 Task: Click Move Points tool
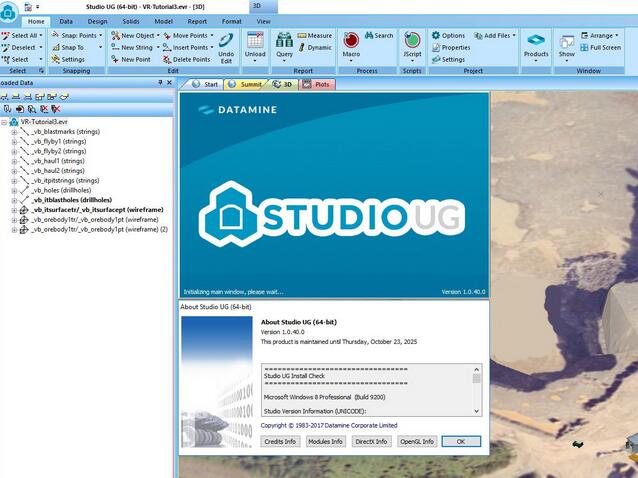[186, 36]
